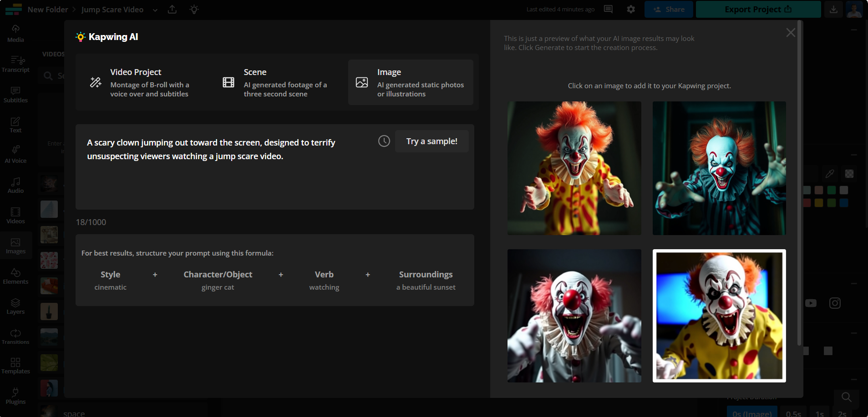The width and height of the screenshot is (868, 417).
Task: Open project settings with the gear icon
Action: [631, 9]
